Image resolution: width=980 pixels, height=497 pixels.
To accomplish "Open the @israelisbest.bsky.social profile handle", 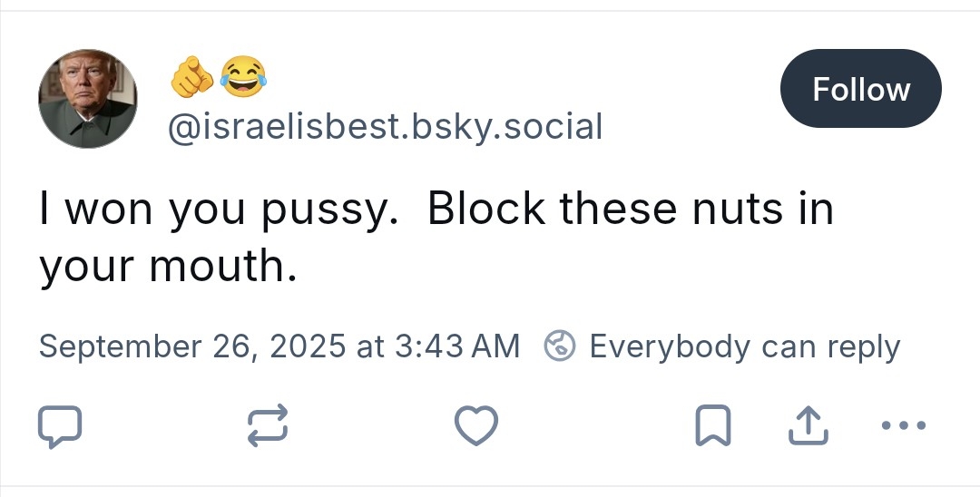I will [385, 127].
